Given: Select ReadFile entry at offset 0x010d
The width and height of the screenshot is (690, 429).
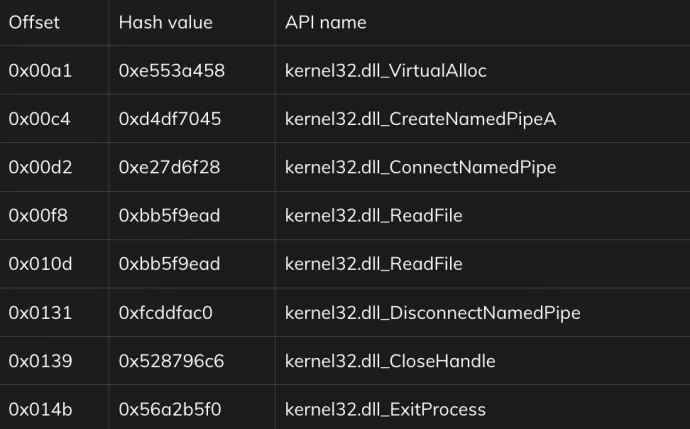Looking at the screenshot, I should tap(374, 264).
